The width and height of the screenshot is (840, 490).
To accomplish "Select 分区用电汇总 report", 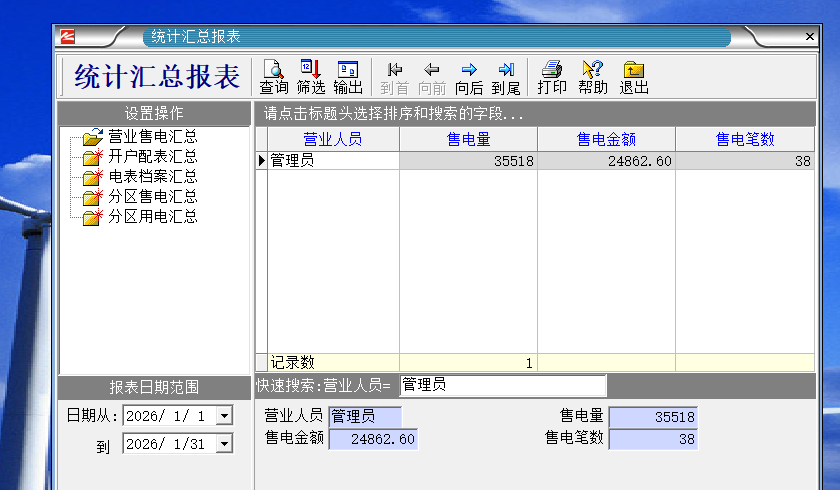I will 152,217.
